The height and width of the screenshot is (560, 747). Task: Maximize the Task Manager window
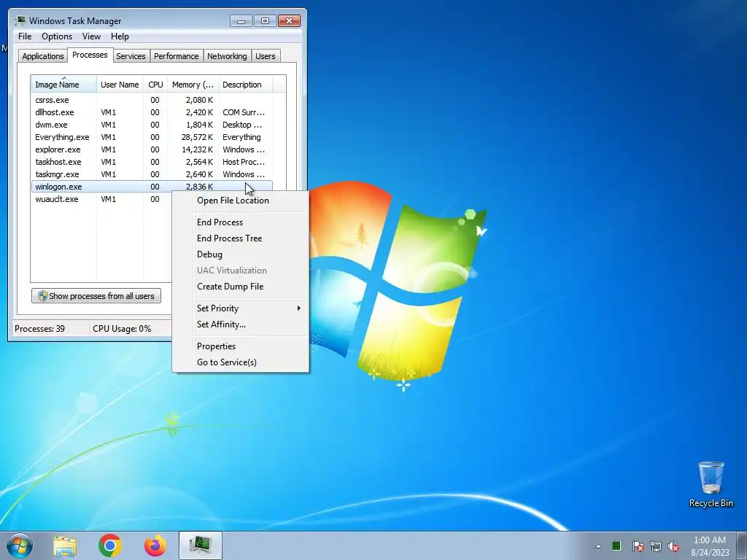(x=265, y=21)
